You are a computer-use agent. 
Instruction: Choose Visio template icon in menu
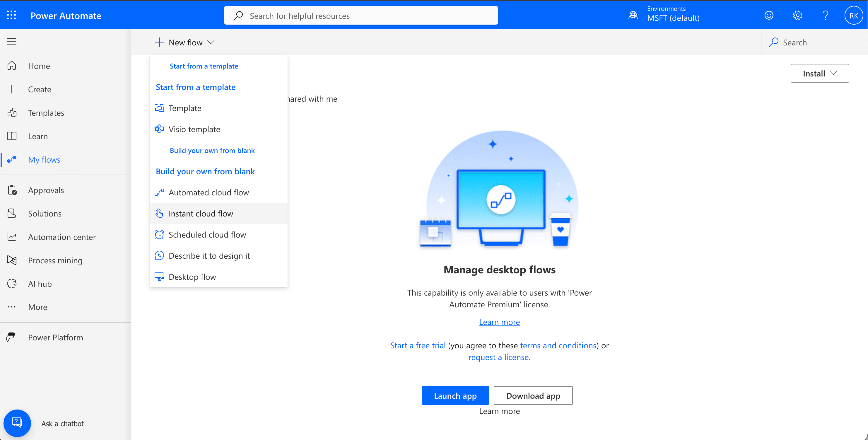pos(159,129)
